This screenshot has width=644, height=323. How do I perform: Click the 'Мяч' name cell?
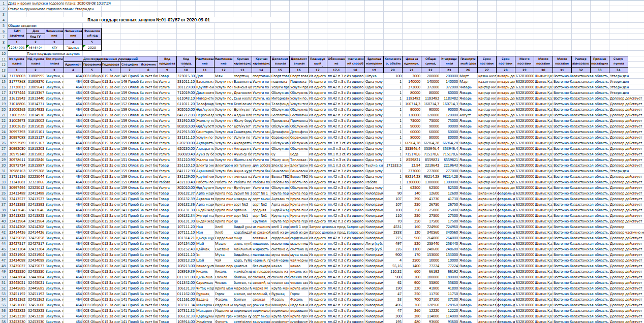click(223, 75)
